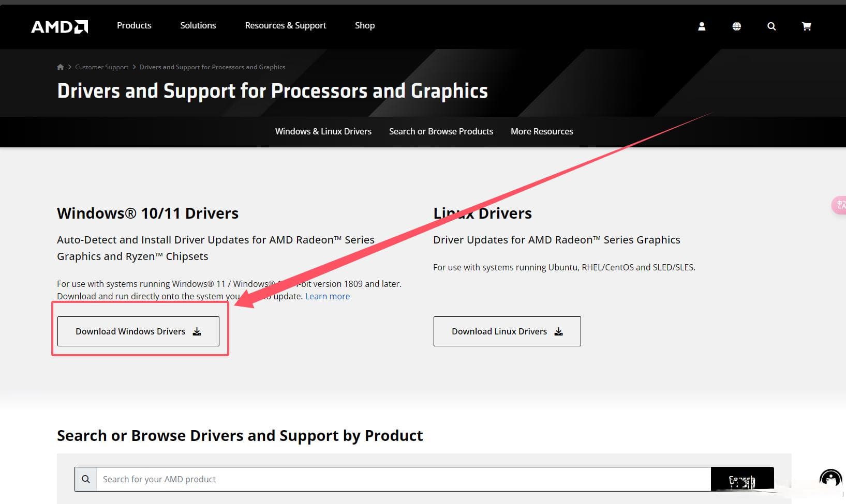This screenshot has width=846, height=504.
Task: Open the Resources & Support menu
Action: tap(286, 25)
